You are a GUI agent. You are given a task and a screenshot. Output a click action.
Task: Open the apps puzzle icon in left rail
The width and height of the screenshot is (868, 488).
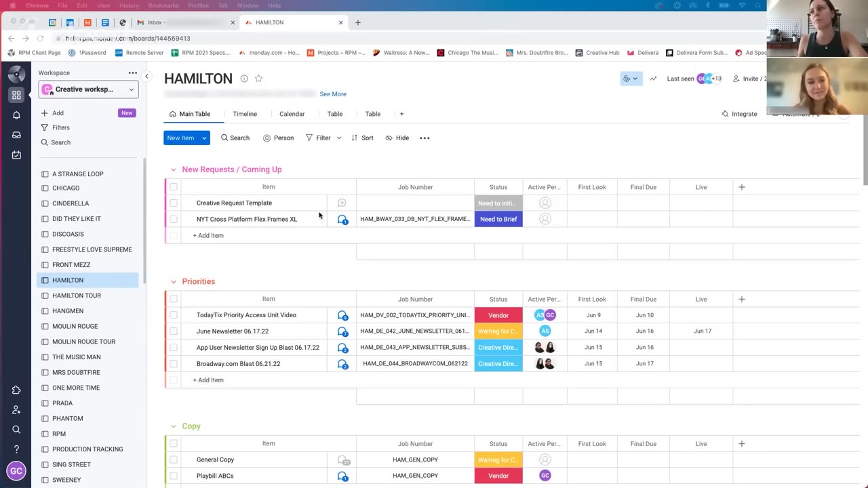pyautogui.click(x=16, y=390)
